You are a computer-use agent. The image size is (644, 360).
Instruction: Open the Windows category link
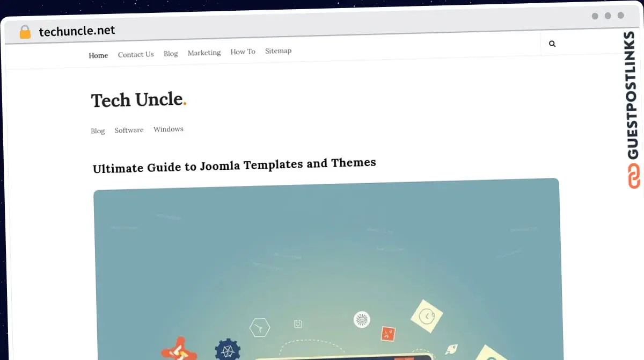(169, 129)
